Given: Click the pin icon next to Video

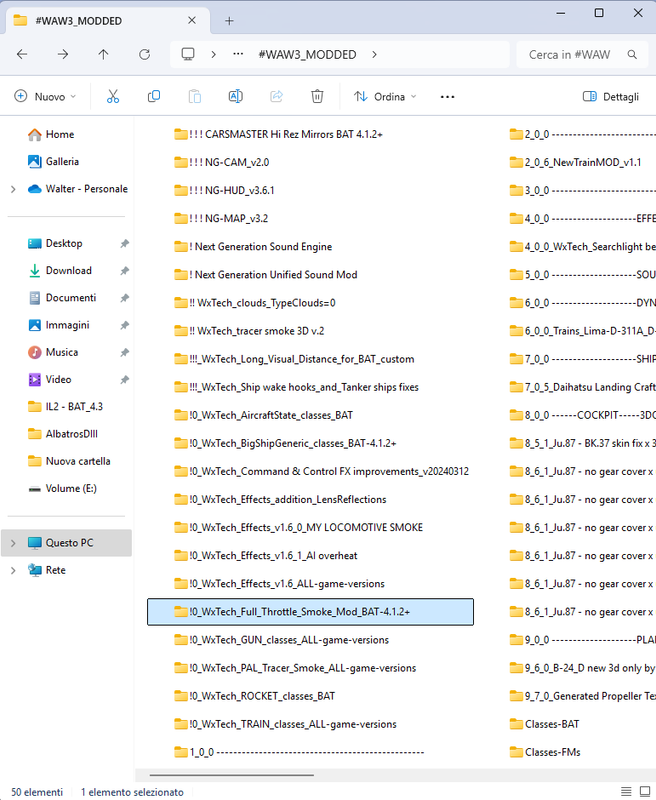Looking at the screenshot, I should point(124,380).
